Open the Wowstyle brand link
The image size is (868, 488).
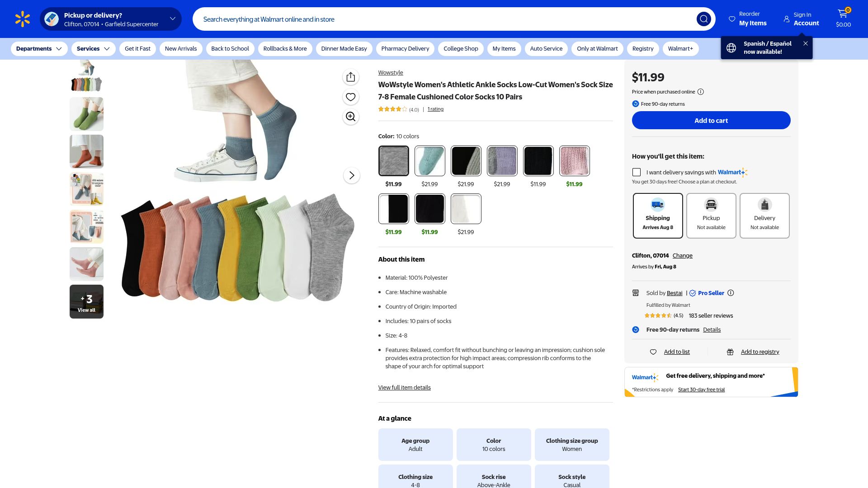coord(391,73)
